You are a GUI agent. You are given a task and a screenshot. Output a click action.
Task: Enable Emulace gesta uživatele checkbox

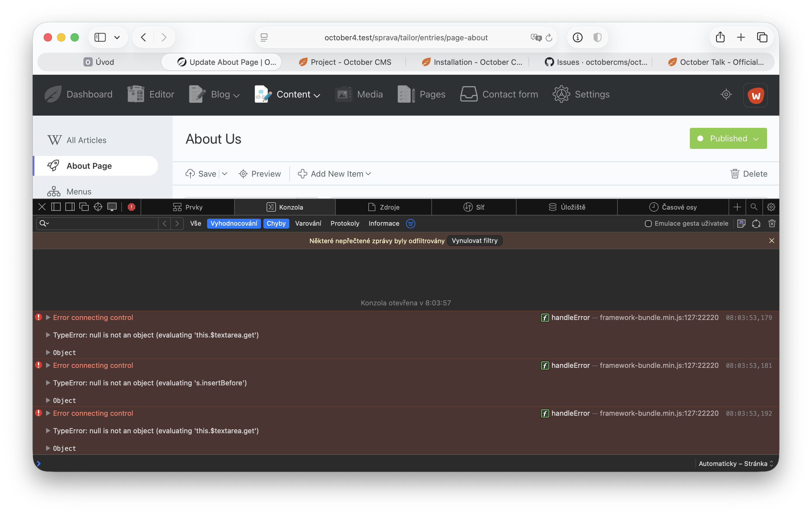coord(648,223)
